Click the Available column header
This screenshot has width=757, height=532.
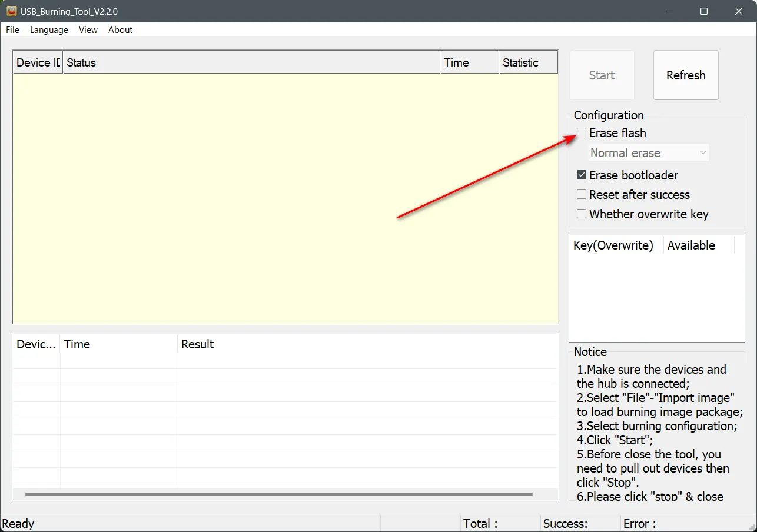coord(699,245)
